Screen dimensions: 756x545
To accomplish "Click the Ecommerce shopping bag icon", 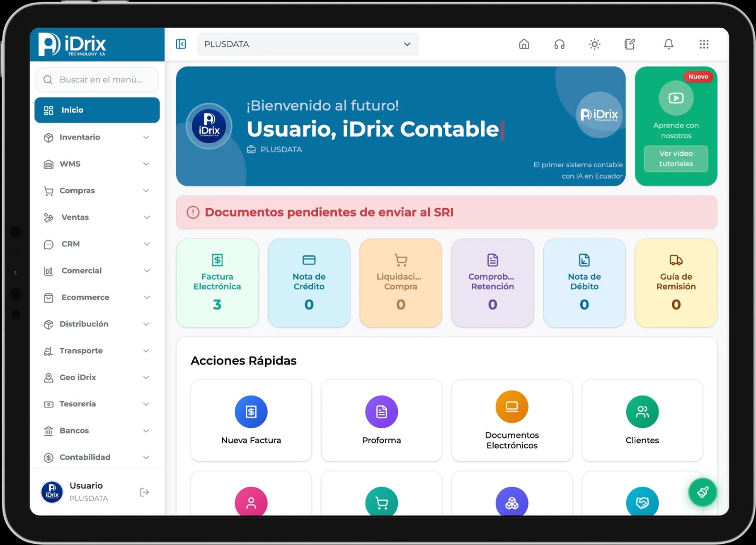I will coord(48,298).
